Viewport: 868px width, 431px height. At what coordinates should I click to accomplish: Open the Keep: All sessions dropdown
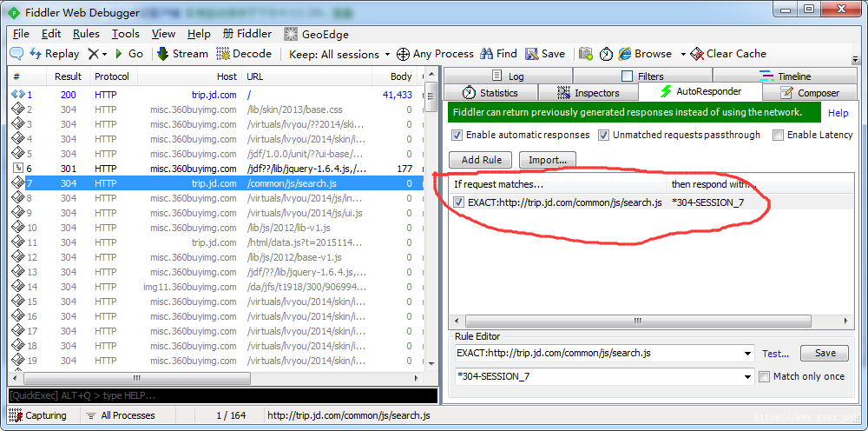click(x=339, y=54)
